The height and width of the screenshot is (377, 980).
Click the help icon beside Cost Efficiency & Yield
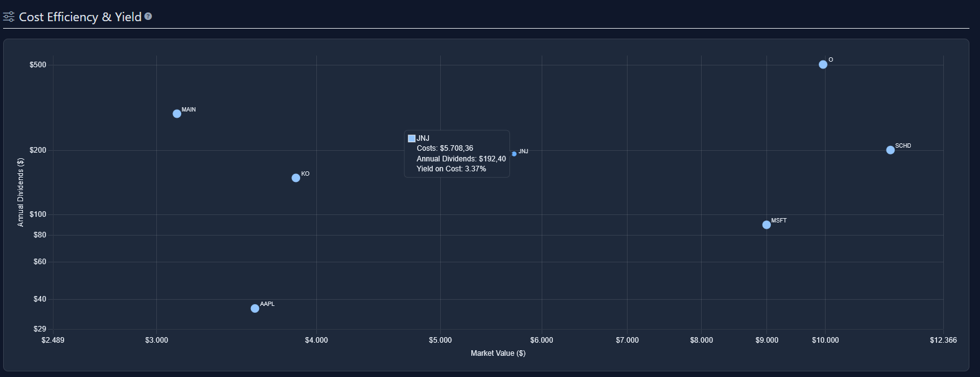[148, 16]
